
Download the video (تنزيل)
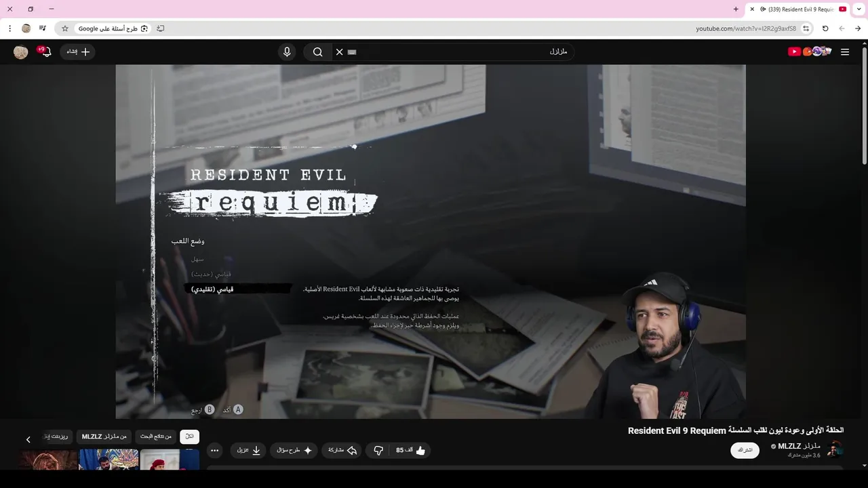[248, 450]
